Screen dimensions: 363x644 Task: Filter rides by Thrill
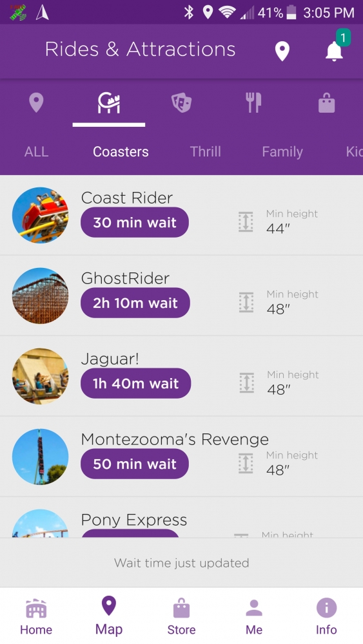pos(206,151)
